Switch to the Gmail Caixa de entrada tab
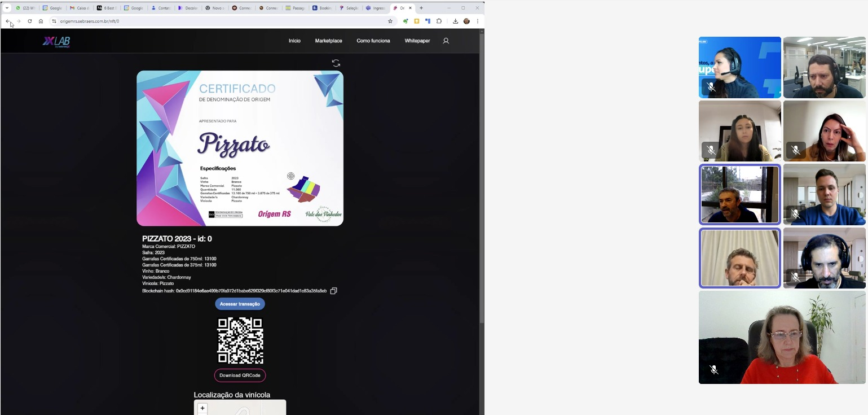Image resolution: width=868 pixels, height=415 pixels. tap(80, 8)
